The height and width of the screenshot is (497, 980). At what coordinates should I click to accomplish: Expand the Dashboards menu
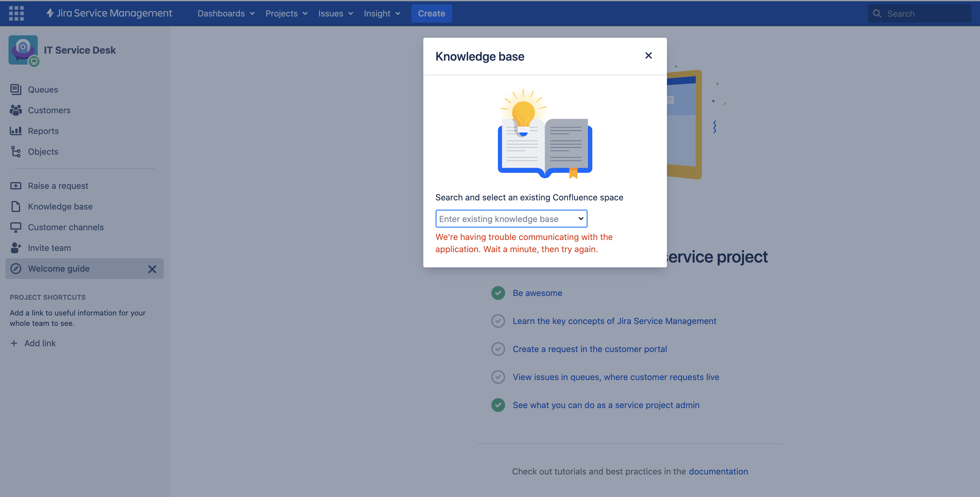point(226,13)
